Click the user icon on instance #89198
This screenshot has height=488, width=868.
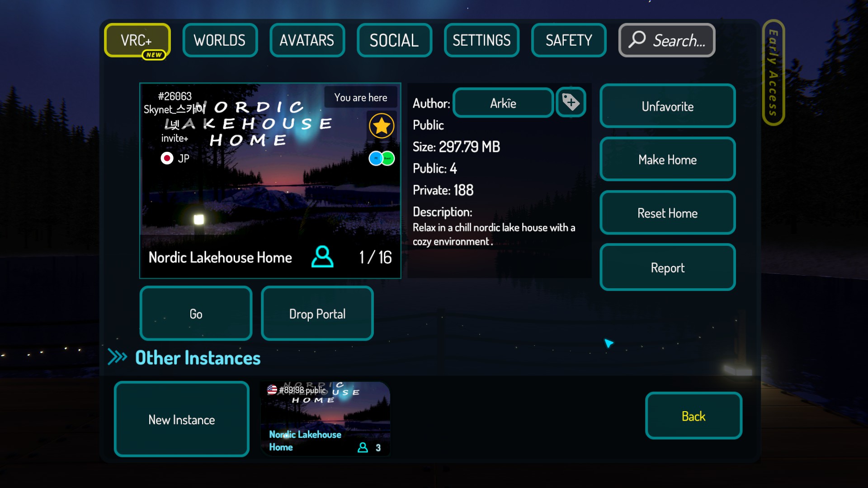[x=363, y=447]
